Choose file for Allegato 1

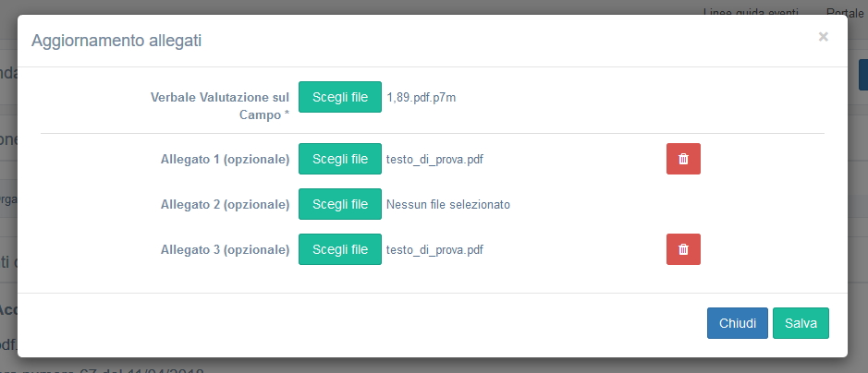pyautogui.click(x=340, y=159)
